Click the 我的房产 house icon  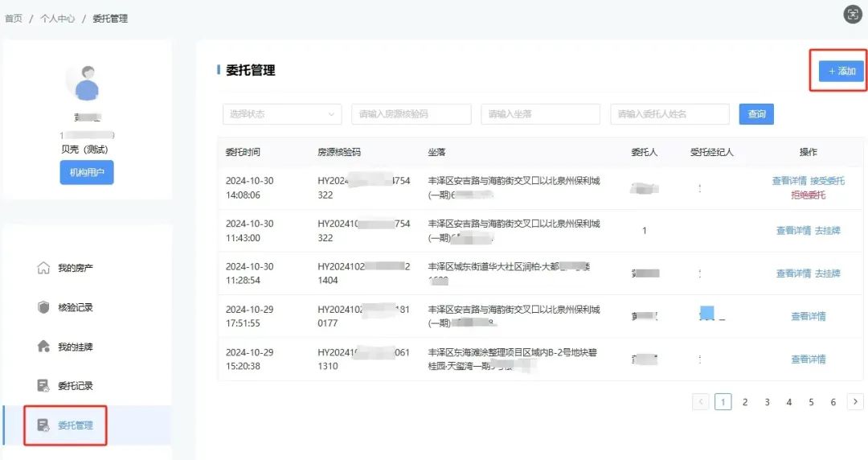point(43,269)
